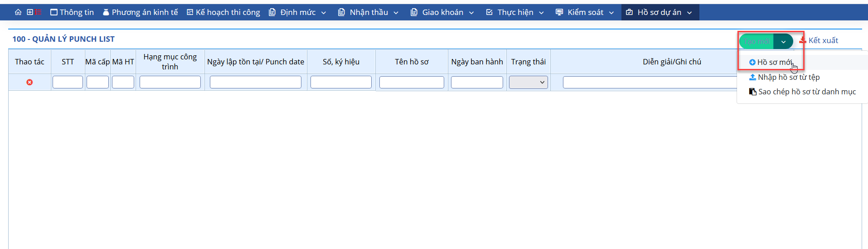Focus the Punch date filter field

tap(256, 82)
